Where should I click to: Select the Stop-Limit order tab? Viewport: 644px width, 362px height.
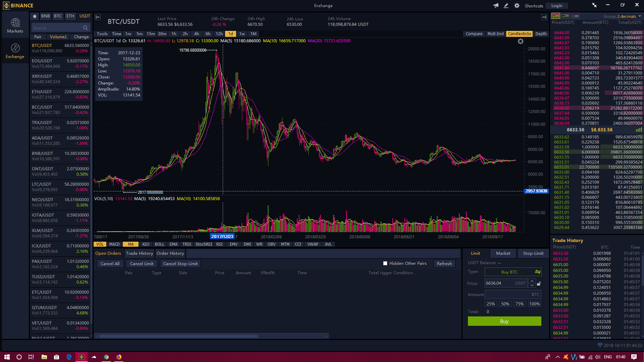coord(533,253)
